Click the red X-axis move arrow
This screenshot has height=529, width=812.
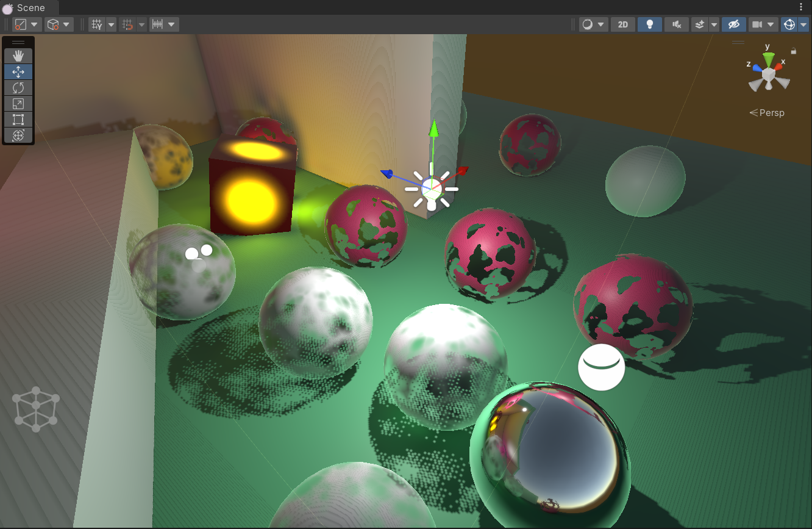(x=462, y=171)
